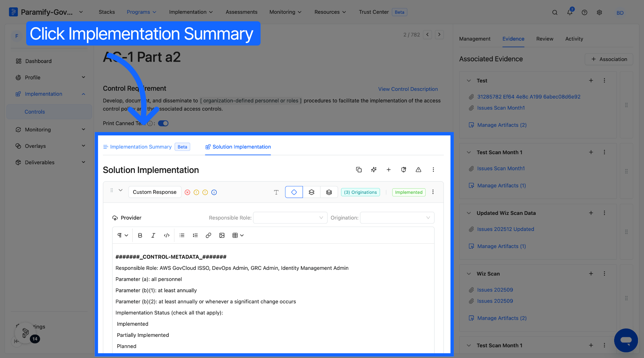Switch to the Review tab

coord(545,39)
